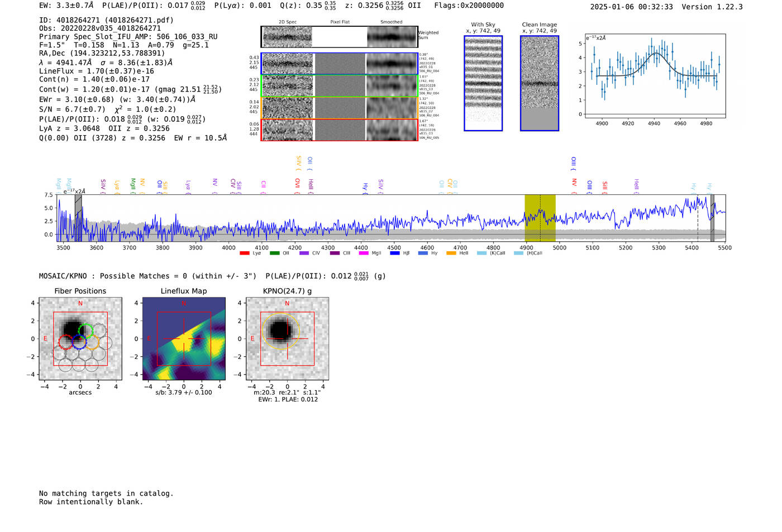782x532 pixels.
Task: Click the yellow highlighted band near 4940 Å
Action: click(x=540, y=218)
